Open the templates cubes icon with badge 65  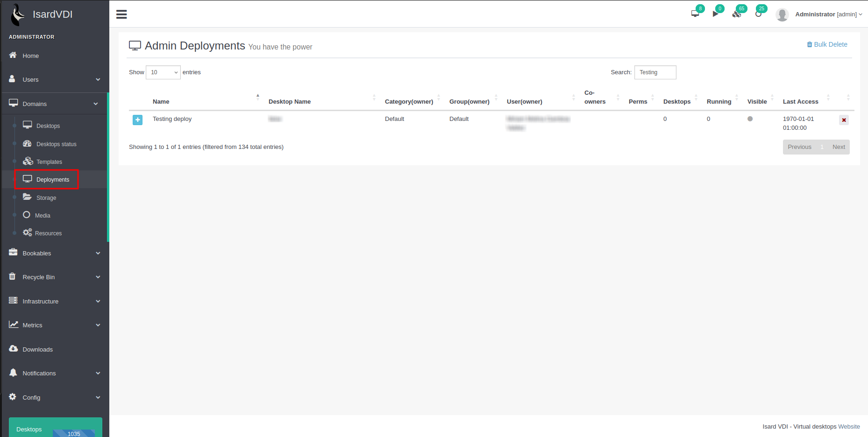coord(737,14)
